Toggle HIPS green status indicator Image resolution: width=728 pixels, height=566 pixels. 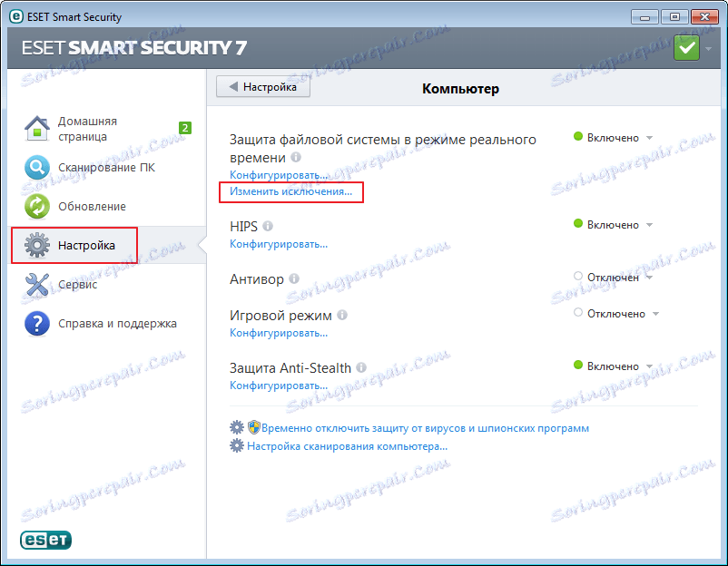coord(578,223)
